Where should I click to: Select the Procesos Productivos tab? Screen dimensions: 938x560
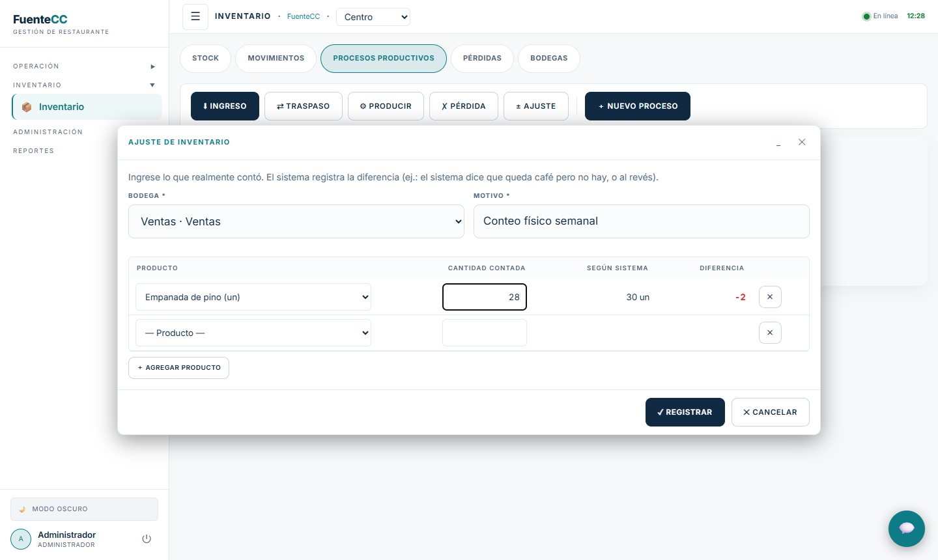pos(384,59)
